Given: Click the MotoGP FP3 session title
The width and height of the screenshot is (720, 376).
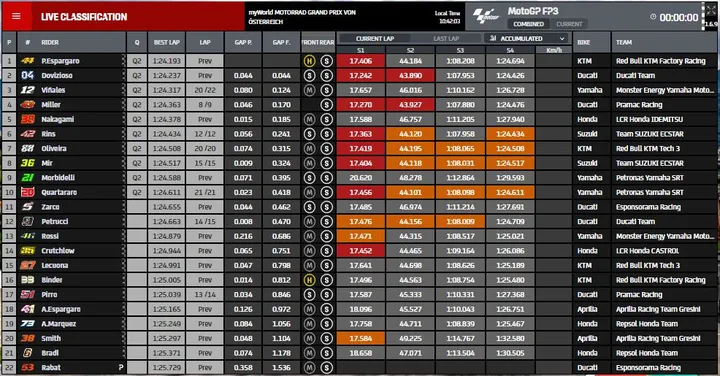Looking at the screenshot, I should [x=533, y=11].
